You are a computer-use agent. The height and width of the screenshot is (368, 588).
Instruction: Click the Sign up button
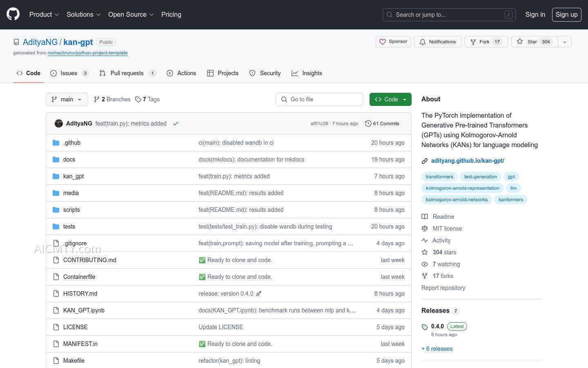click(566, 14)
